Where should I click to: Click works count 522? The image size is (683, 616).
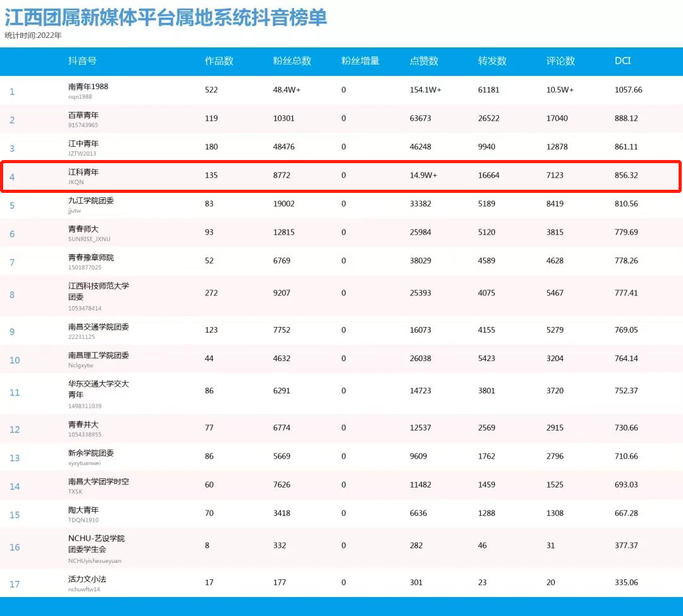(211, 90)
